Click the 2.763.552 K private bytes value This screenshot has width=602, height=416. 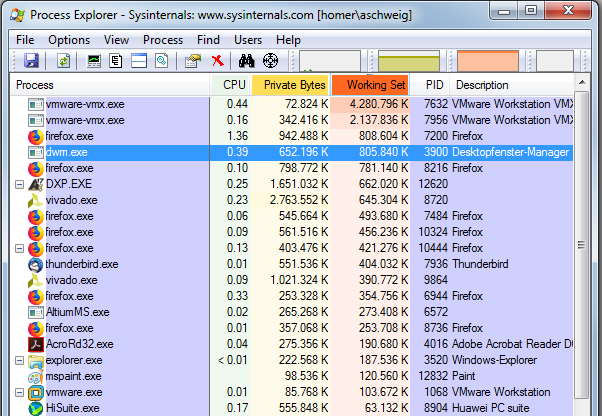coord(299,200)
